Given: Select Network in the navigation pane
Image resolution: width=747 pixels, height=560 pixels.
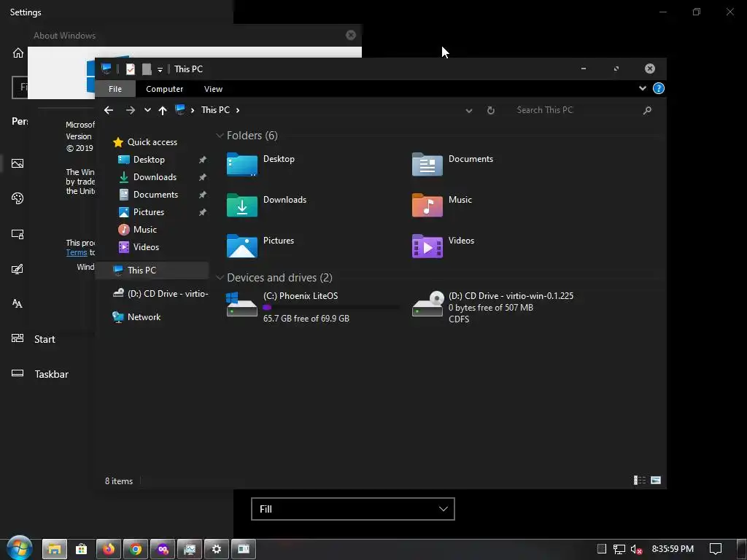Looking at the screenshot, I should click(x=136, y=316).
